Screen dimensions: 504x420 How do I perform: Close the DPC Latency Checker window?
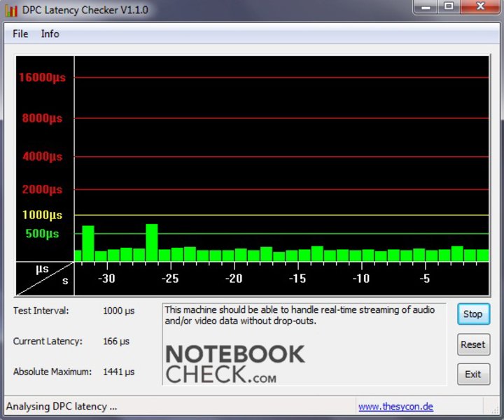pos(480,6)
